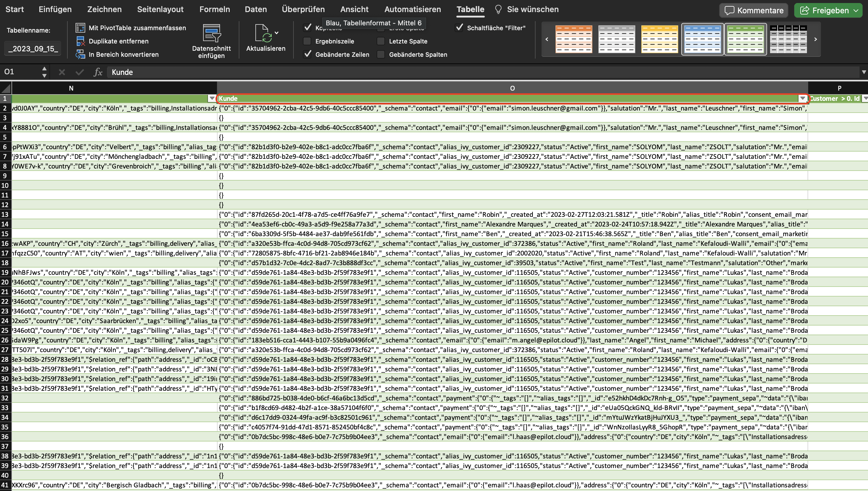Image resolution: width=868 pixels, height=491 pixels.
Task: Click the In Bereich konvertieren icon
Action: (x=80, y=54)
